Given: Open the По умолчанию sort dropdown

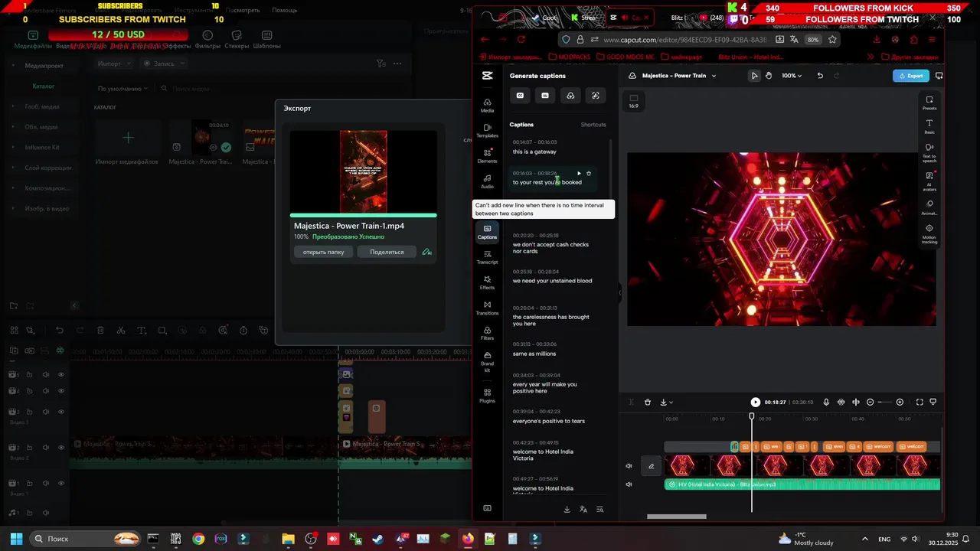Looking at the screenshot, I should [x=122, y=89].
